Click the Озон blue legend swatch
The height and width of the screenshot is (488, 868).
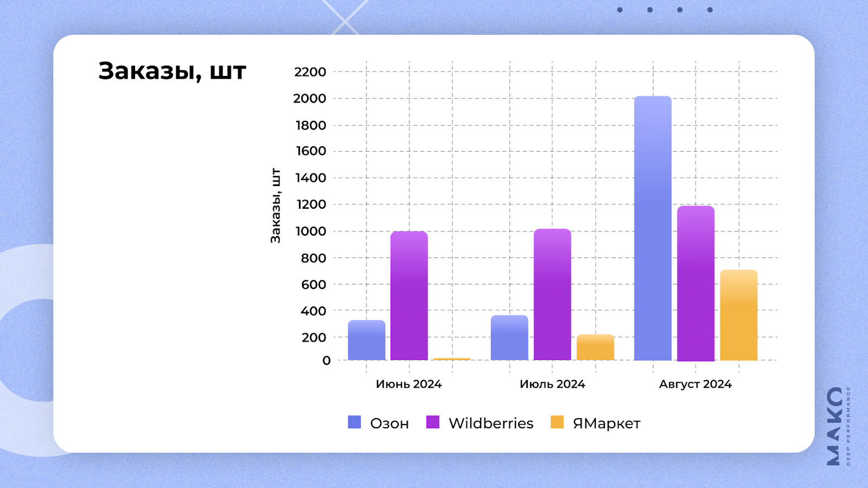(x=354, y=422)
